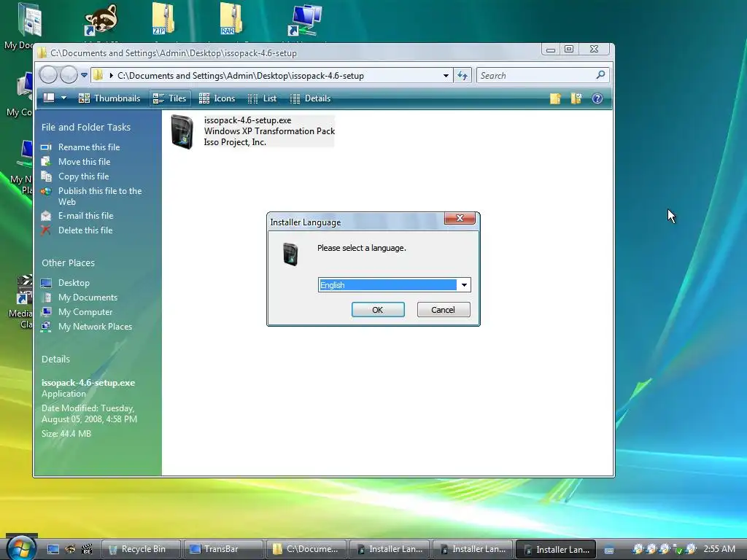The height and width of the screenshot is (560, 747).
Task: Click the address bar folder icon
Action: click(x=98, y=75)
